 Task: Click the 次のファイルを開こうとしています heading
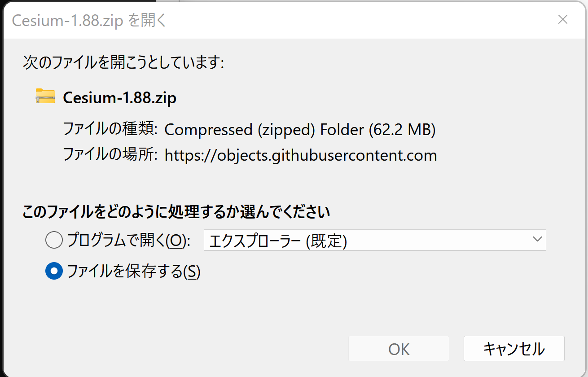pos(123,62)
